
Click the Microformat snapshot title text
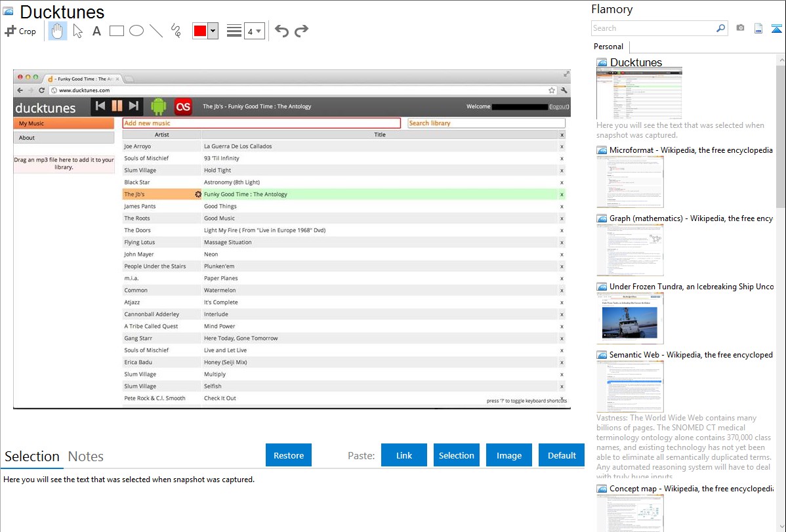click(691, 150)
